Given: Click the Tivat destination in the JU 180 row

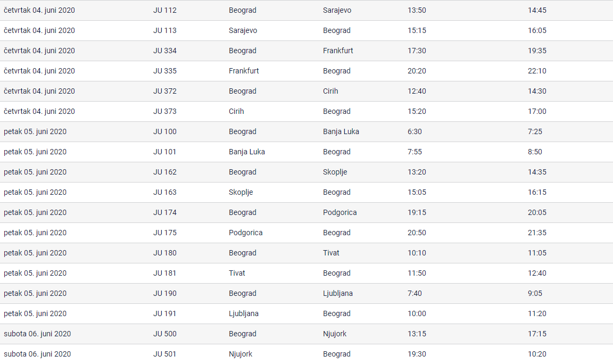Looking at the screenshot, I should tap(331, 253).
